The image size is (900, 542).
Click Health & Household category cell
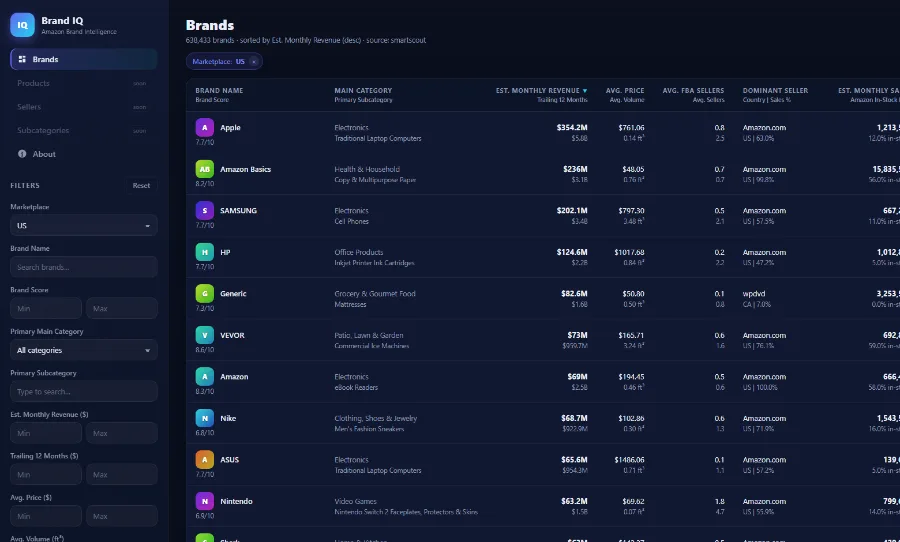367,169
